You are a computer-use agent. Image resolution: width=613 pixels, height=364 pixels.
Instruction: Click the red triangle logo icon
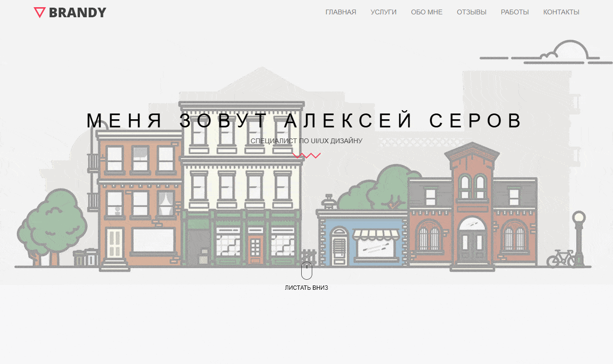point(40,12)
